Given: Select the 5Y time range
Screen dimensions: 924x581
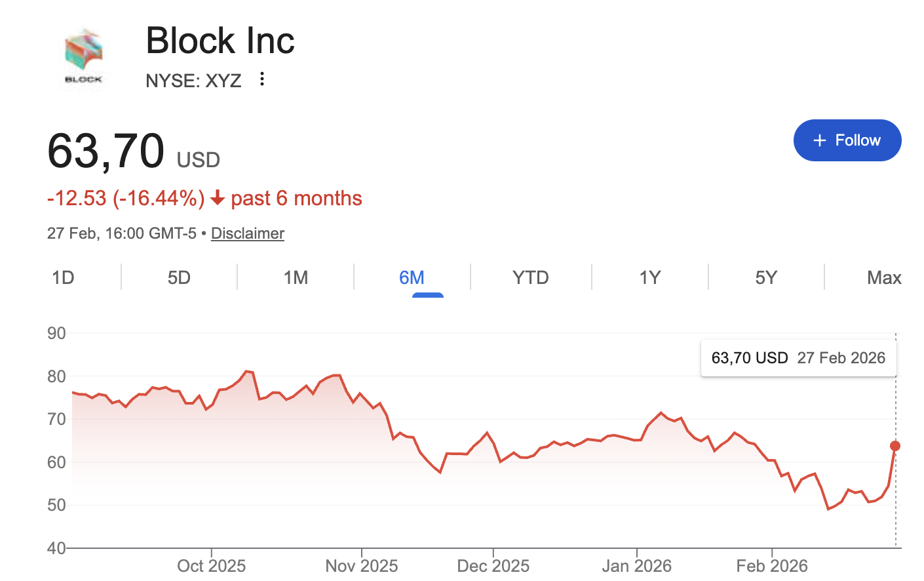Looking at the screenshot, I should 765,277.
